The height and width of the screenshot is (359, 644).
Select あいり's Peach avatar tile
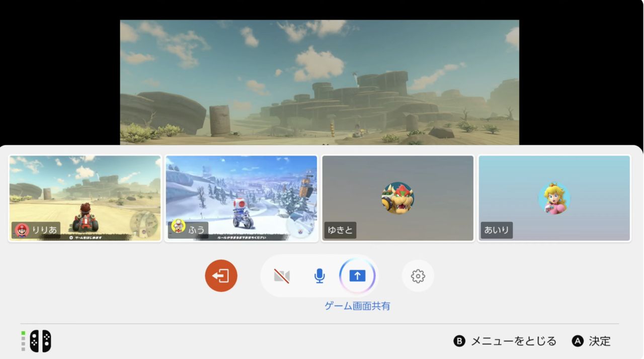(554, 198)
